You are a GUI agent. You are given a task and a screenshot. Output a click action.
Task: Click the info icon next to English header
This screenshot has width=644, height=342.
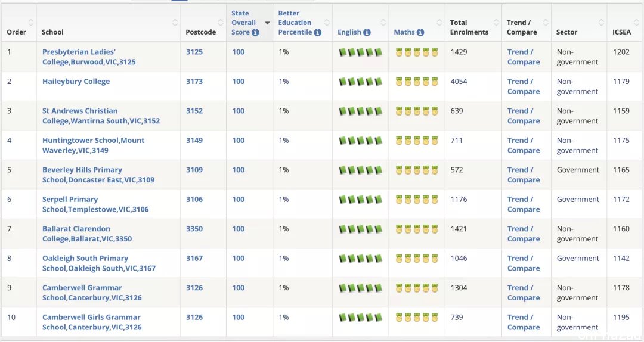click(x=367, y=32)
